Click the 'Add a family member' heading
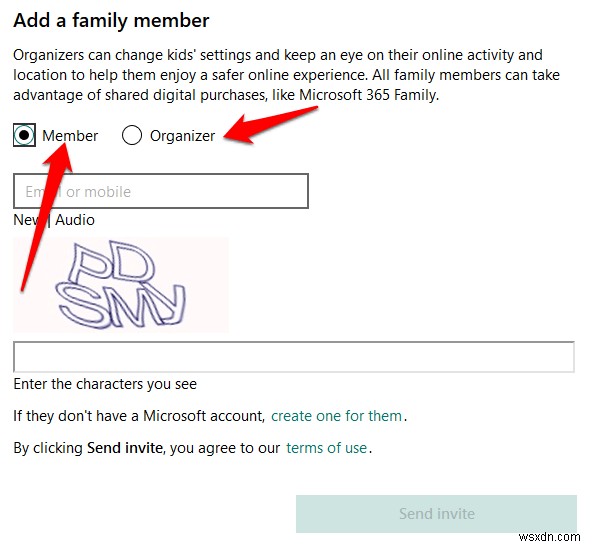The width and height of the screenshot is (592, 547). 111,20
